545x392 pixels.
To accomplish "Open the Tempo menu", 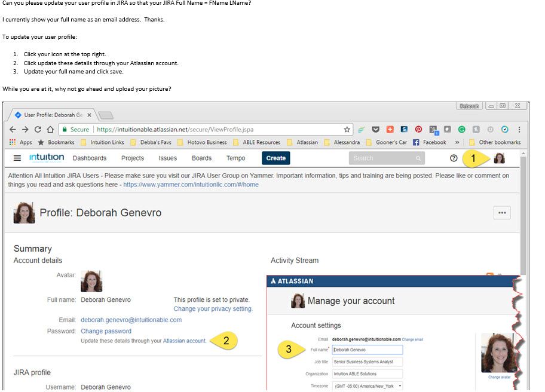I will [x=235, y=158].
